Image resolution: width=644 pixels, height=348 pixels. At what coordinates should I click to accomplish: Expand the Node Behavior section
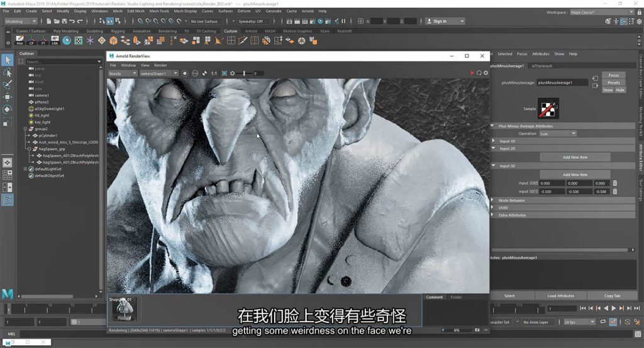pos(493,200)
